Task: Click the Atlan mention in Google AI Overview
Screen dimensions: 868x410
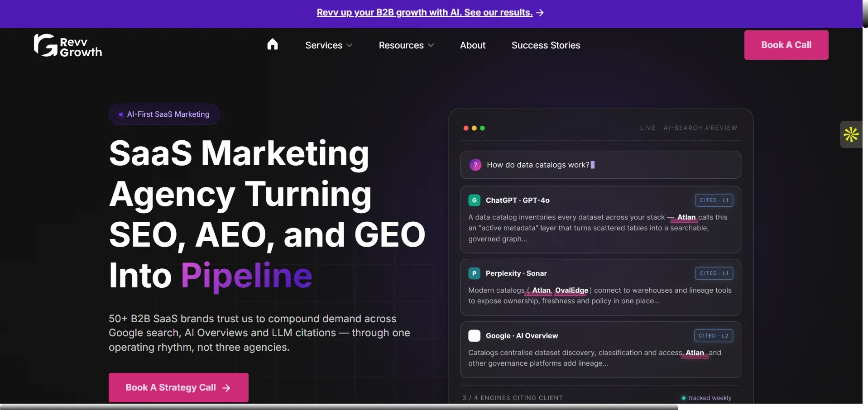Action: [695, 353]
